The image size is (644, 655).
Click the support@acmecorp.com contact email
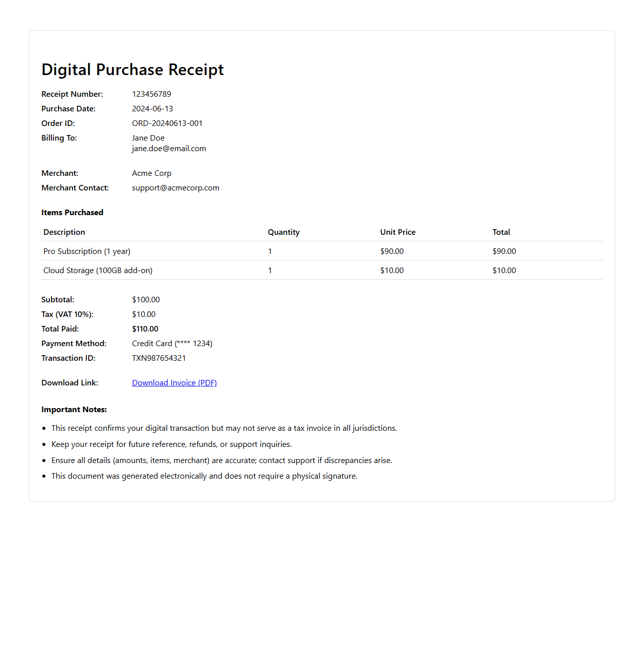click(x=175, y=188)
